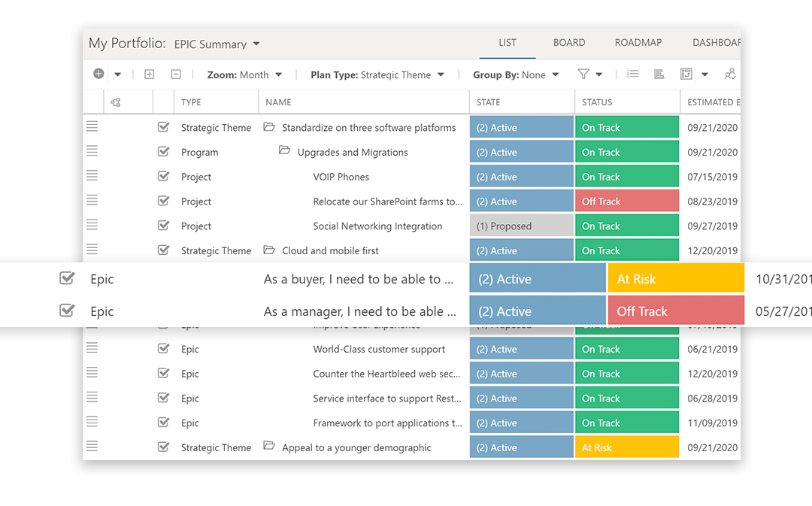The width and height of the screenshot is (812, 506).
Task: Click the hierarchy column header icon
Action: 116,102
